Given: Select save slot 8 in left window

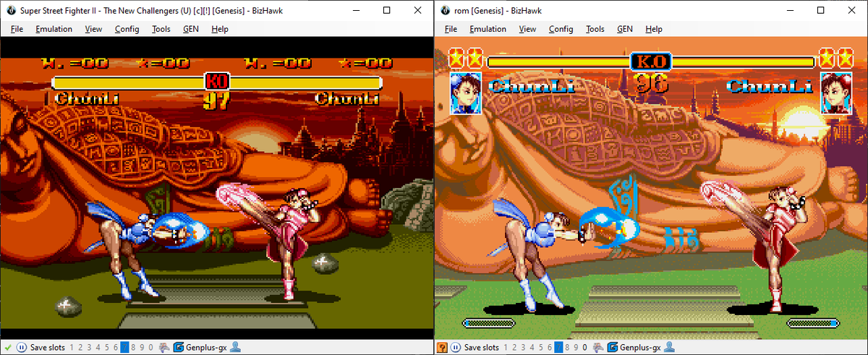Looking at the screenshot, I should 133,348.
